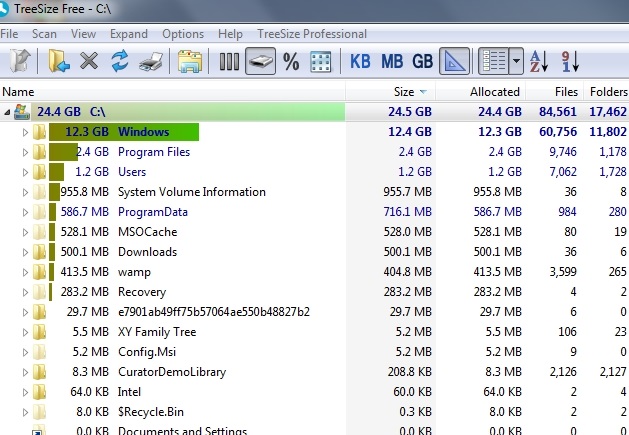The width and height of the screenshot is (629, 435).
Task: Open the Scan menu
Action: coord(44,34)
